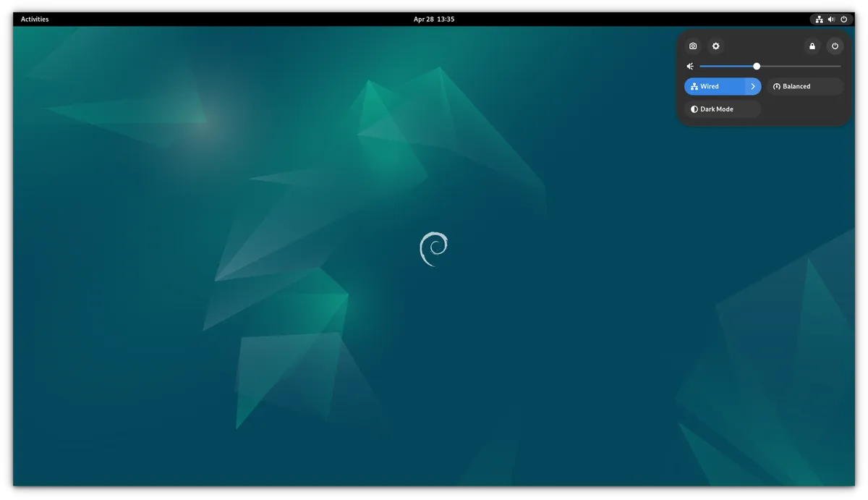
Task: Adjust volume using the slider handle
Action: coord(757,66)
